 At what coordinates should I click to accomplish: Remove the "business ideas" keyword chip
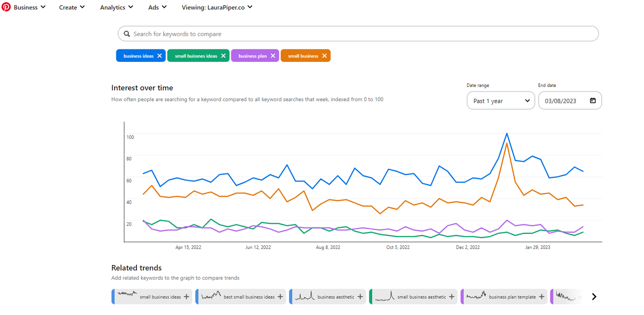159,55
